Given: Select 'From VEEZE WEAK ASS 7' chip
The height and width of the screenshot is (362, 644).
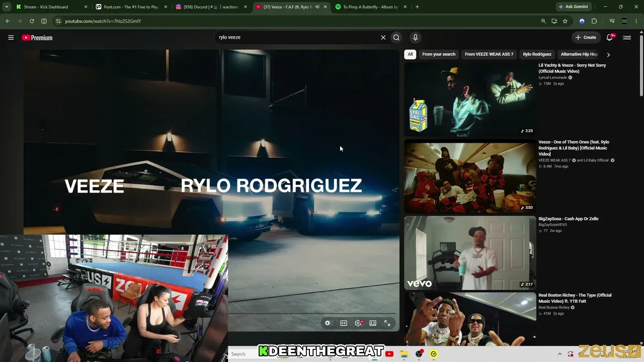Looking at the screenshot, I should coord(489,54).
